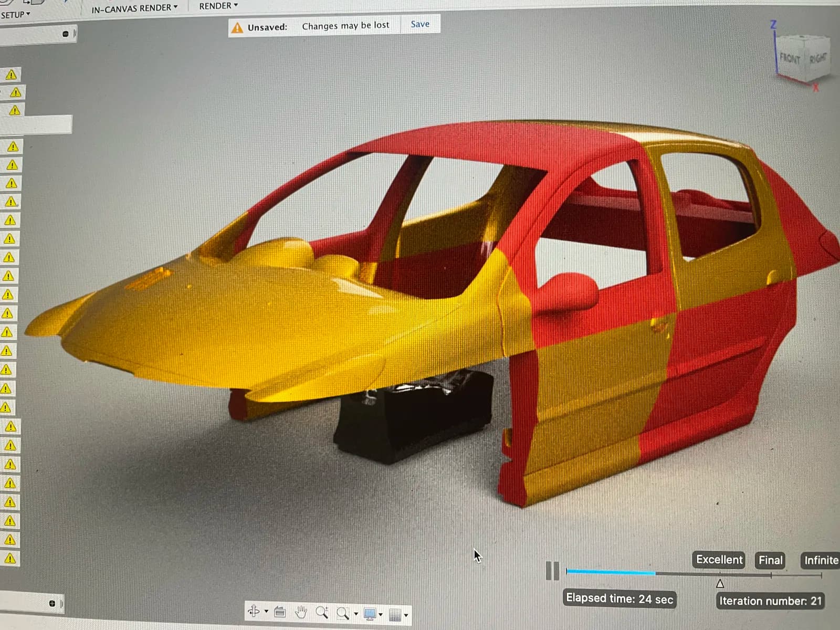Select the Zoom Window tool
This screenshot has width=840, height=630.
pos(343,613)
